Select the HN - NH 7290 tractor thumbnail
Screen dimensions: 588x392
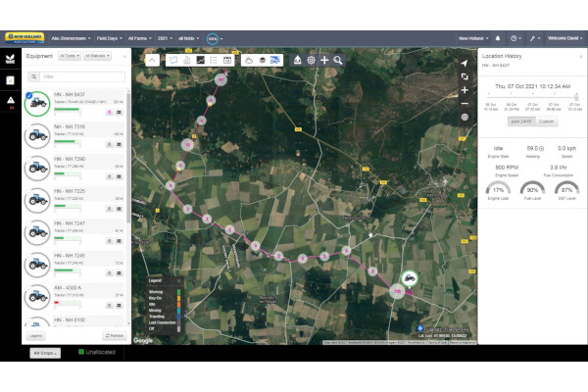[37, 168]
